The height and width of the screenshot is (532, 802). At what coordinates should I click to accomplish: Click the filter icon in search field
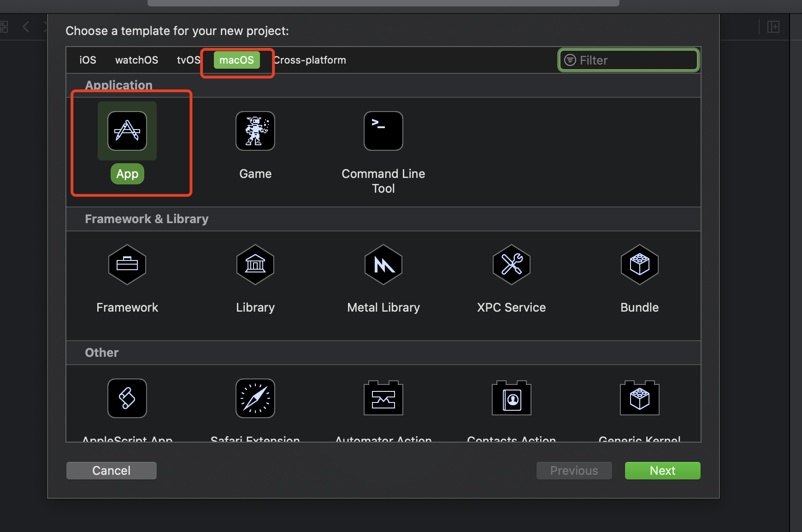[570, 60]
